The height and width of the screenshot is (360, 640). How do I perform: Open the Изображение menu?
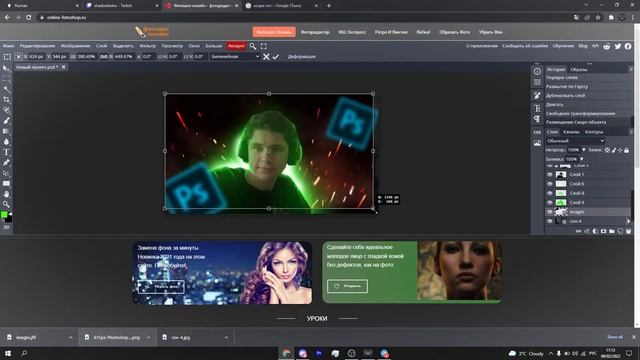76,46
